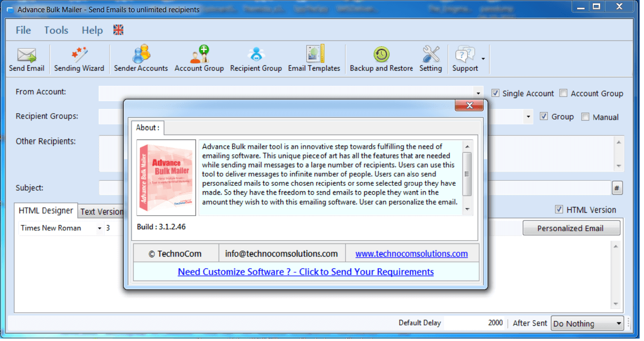Image resolution: width=644 pixels, height=341 pixels.
Task: Open the www.technocomsolutions.com link
Action: (x=411, y=254)
